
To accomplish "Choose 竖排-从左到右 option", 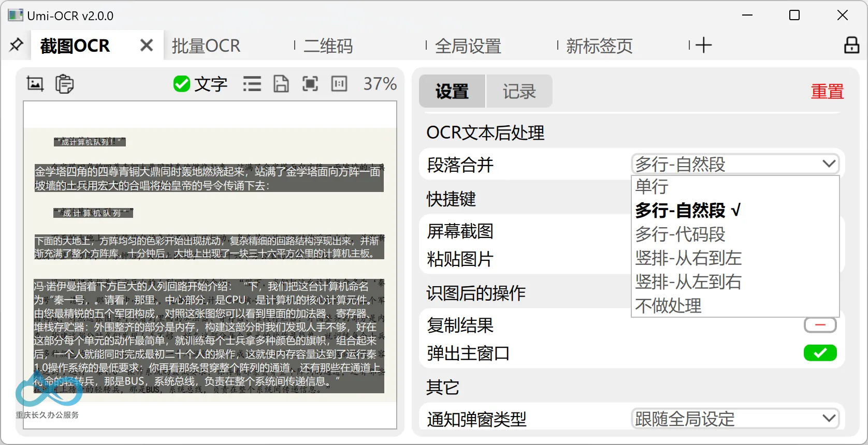I will point(735,281).
